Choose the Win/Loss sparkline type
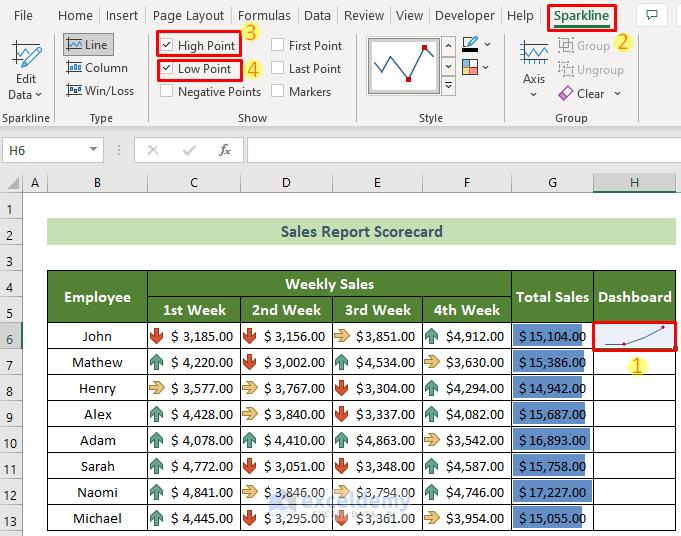Viewport: 681px width, 536px height. (x=100, y=91)
